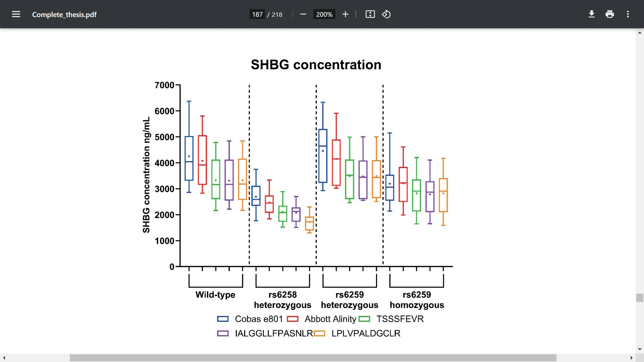Print the document
Image resolution: width=644 pixels, height=362 pixels.
[x=610, y=14]
